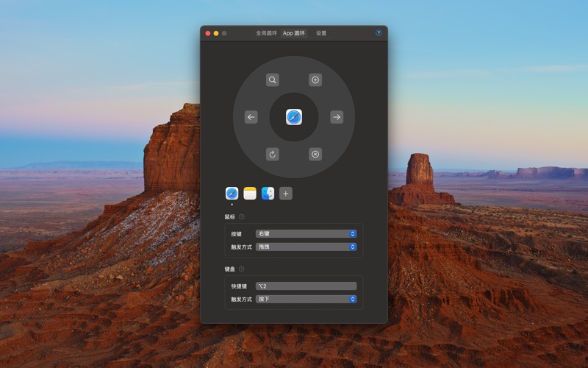The width and height of the screenshot is (588, 368).
Task: Select the reload ring action
Action: point(273,155)
